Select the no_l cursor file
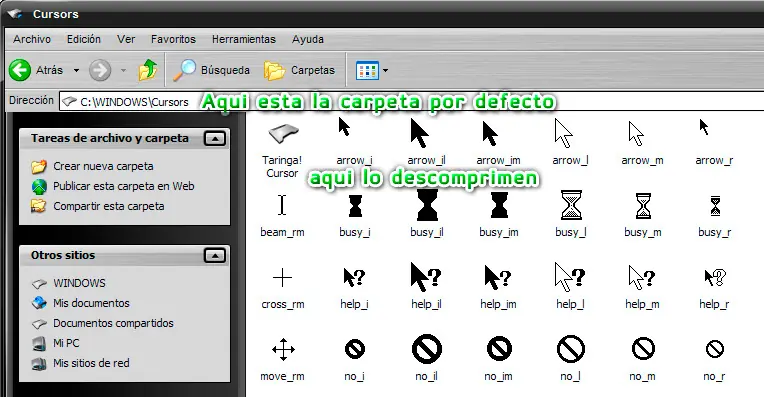The width and height of the screenshot is (764, 397). point(571,359)
